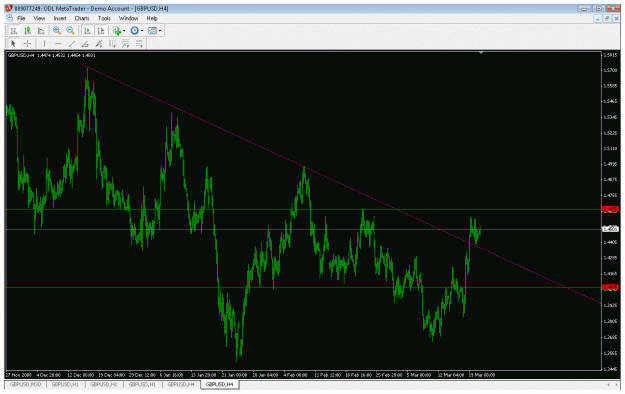Screen dimensions: 625x394
Task: Minimize the inner chart window
Action: (597, 19)
